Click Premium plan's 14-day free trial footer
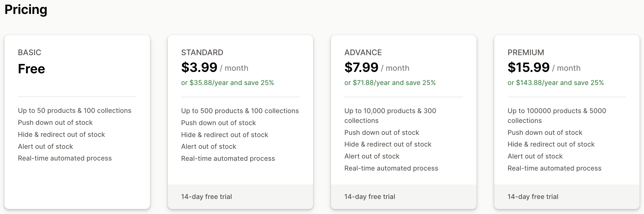Screen dimensions: 644x214 (567, 197)
